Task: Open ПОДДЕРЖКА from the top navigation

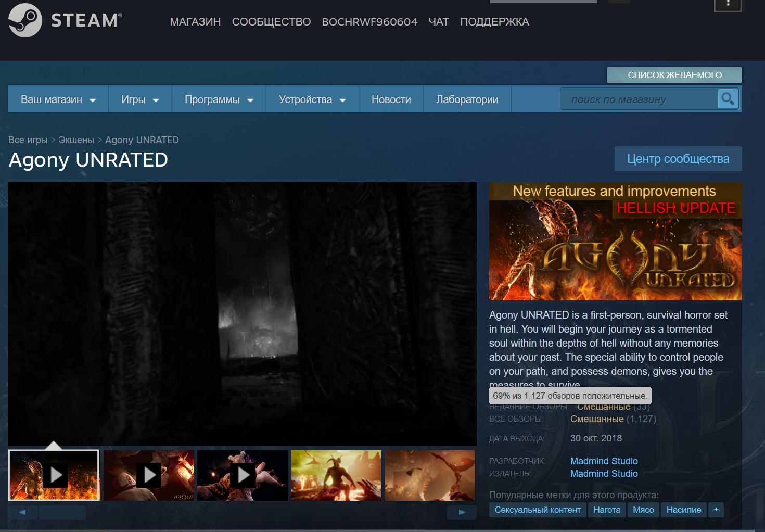Action: [494, 22]
